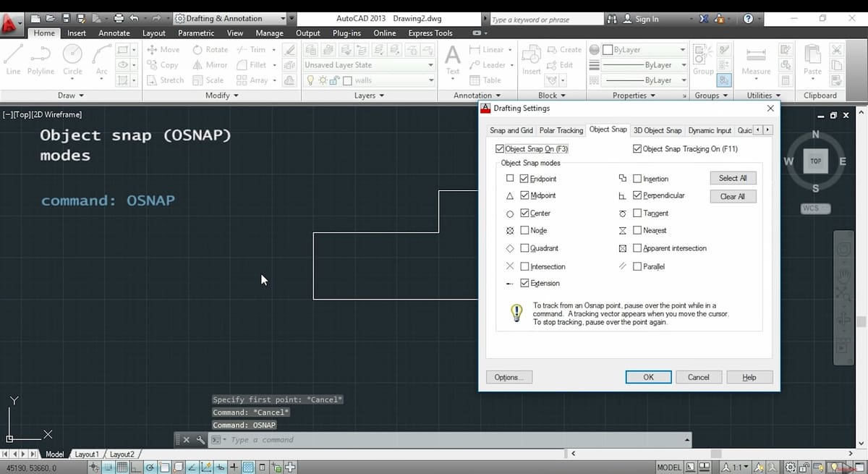This screenshot has height=474, width=868.
Task: Expand the Utilities panel
Action: 763,96
